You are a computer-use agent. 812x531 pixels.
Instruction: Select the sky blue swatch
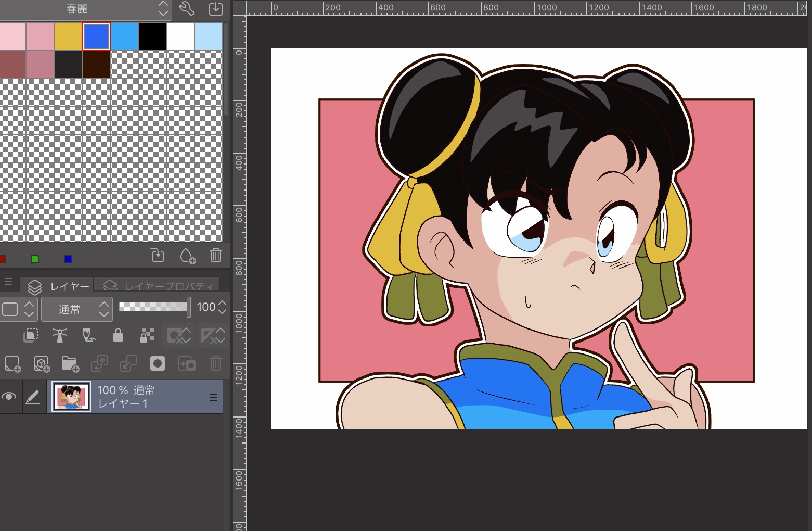point(124,36)
